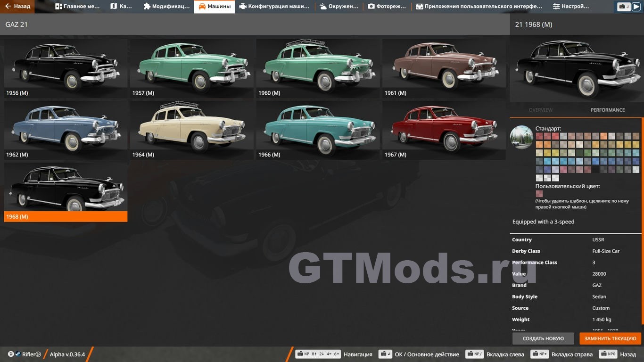Open the Главное меню tab
This screenshot has width=644, height=362.
(x=78, y=7)
